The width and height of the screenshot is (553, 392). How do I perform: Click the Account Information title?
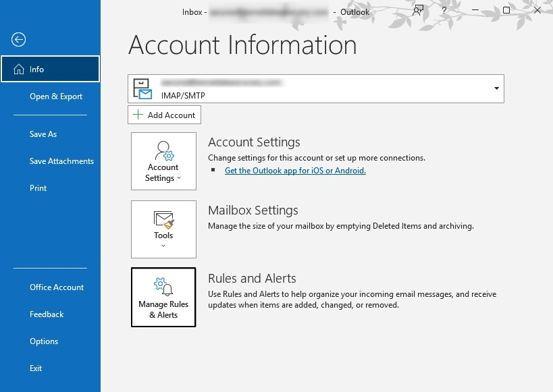tap(242, 45)
